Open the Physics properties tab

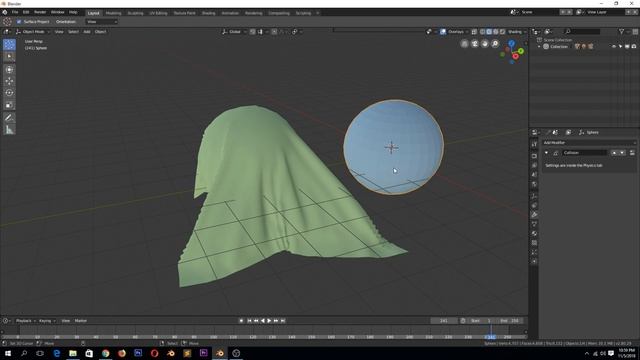tap(534, 261)
